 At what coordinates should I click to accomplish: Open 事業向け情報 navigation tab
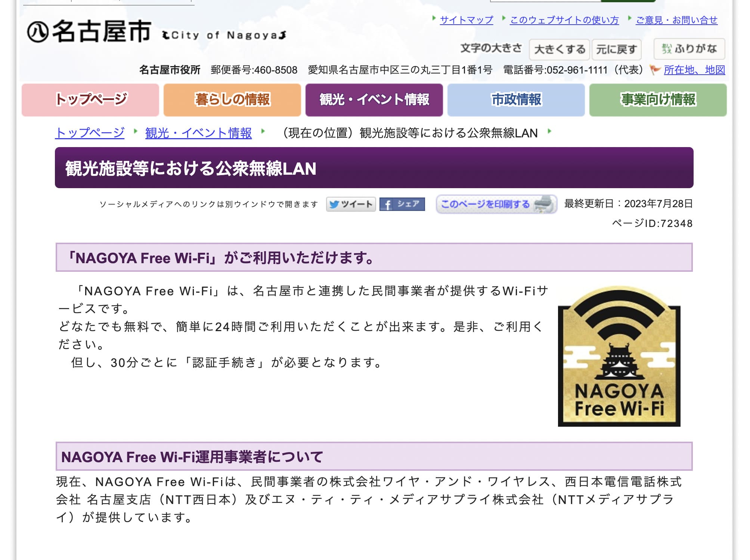pyautogui.click(x=658, y=100)
